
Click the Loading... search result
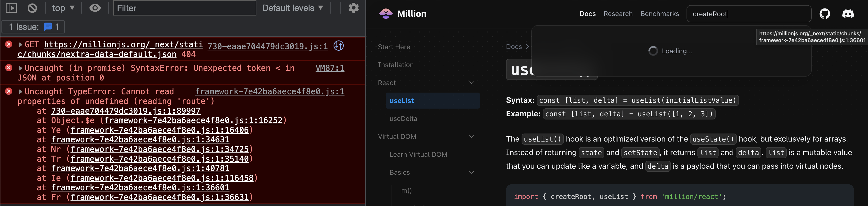(671, 51)
